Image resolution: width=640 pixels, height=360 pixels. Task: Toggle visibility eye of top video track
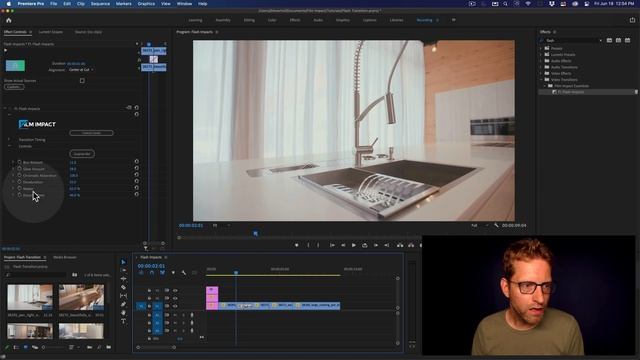175,290
